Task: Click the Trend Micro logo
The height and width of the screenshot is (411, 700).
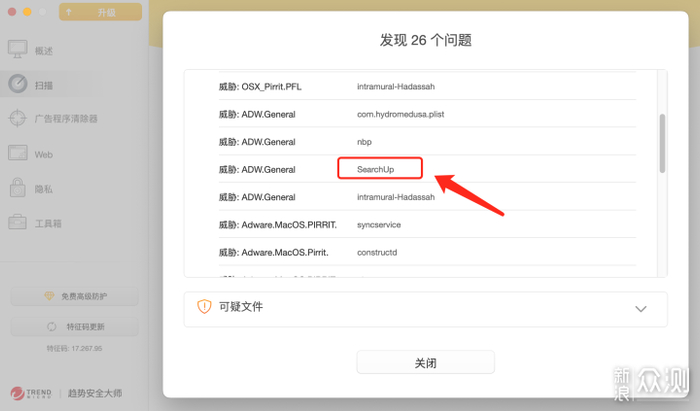Action: coord(31,393)
